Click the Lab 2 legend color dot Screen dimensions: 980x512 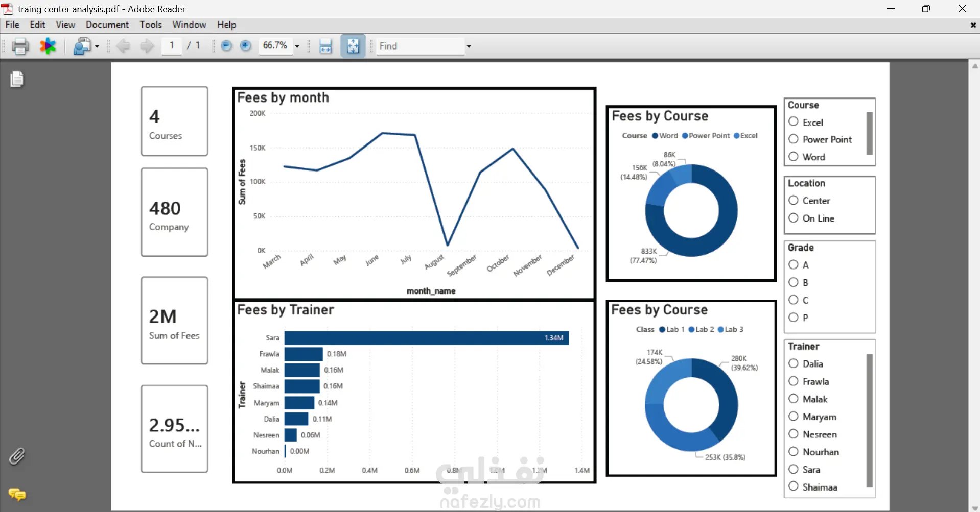(691, 329)
